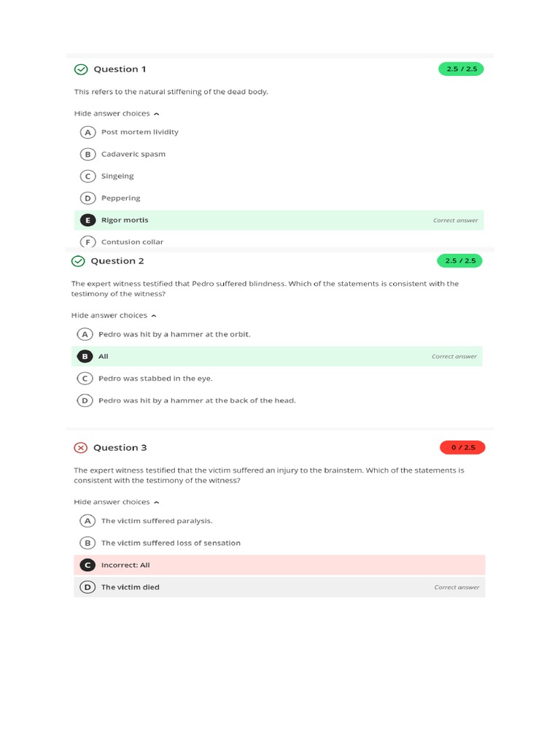Collapse Question 3 answer choices
560x747 pixels.
tap(117, 503)
